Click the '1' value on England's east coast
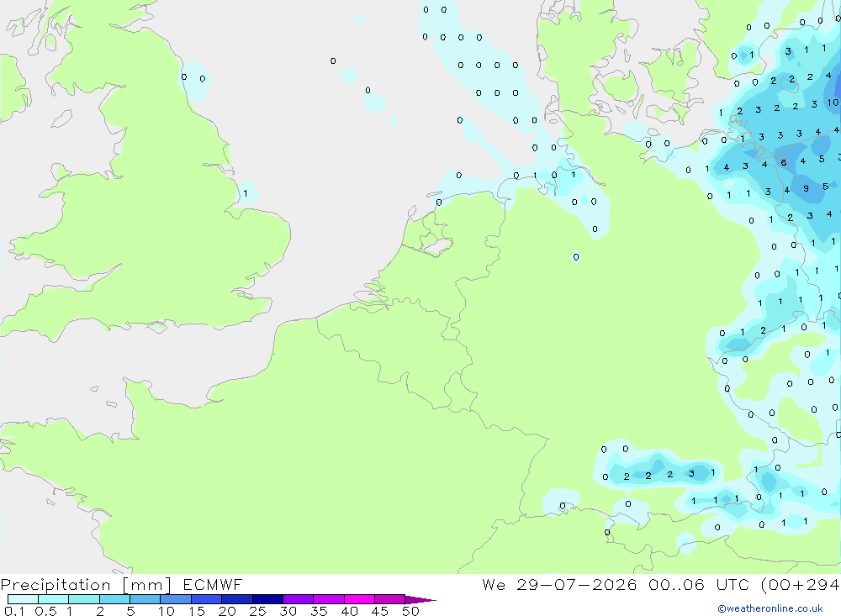 245,193
